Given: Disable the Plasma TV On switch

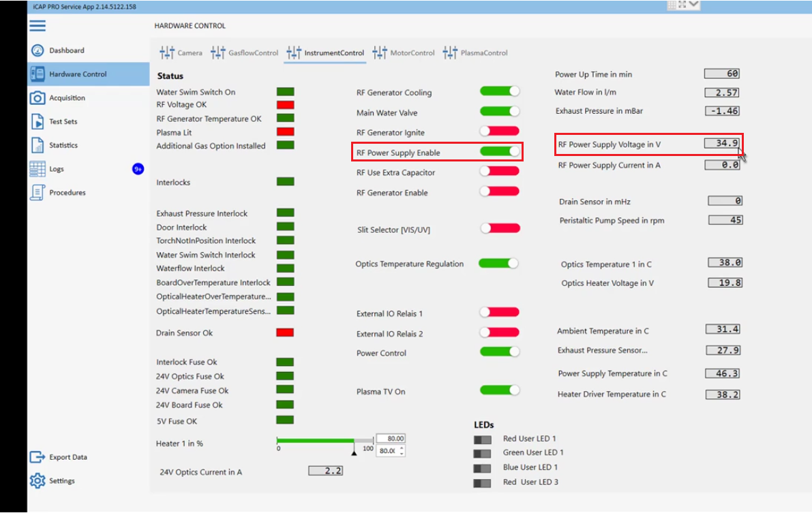Looking at the screenshot, I should click(499, 390).
